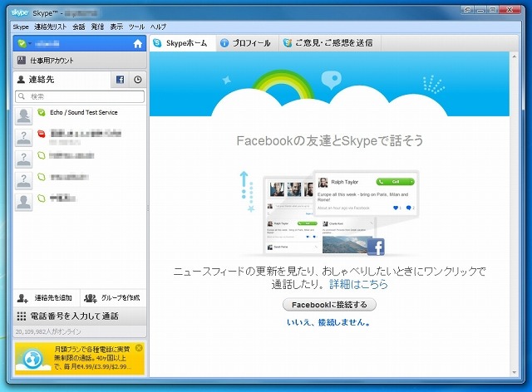Click the monthly plan ad text 月額プラン

(x=92, y=358)
